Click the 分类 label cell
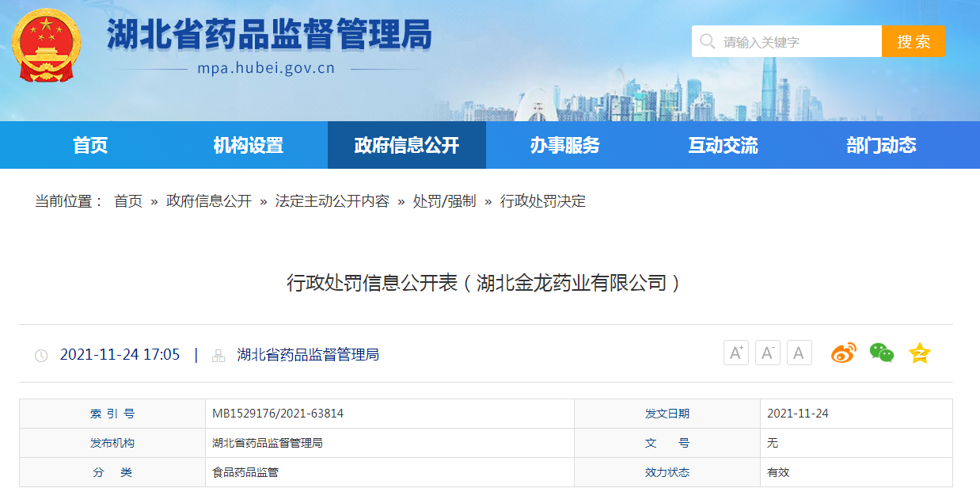 pyautogui.click(x=112, y=472)
